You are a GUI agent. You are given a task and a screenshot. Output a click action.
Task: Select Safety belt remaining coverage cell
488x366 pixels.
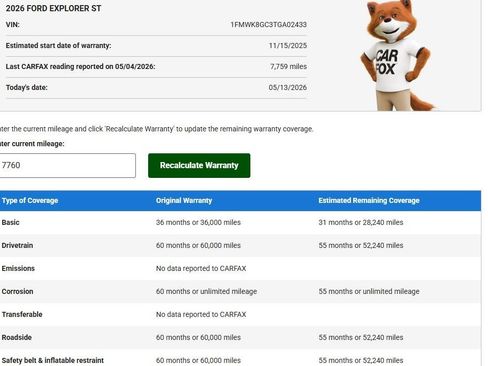[x=361, y=360]
